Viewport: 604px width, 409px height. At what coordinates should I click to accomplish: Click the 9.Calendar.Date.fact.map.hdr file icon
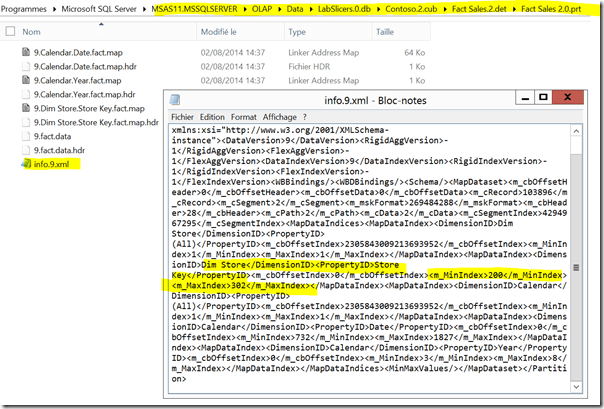point(26,67)
